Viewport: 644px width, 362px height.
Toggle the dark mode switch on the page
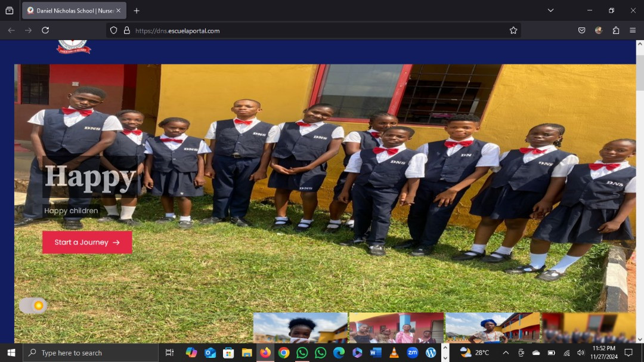click(33, 306)
